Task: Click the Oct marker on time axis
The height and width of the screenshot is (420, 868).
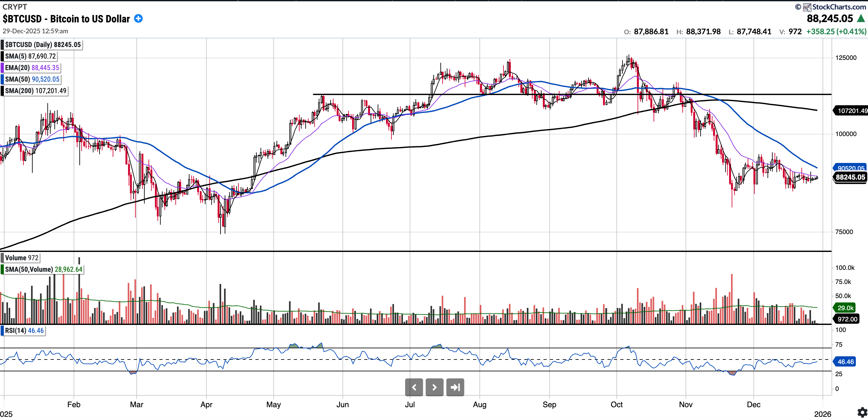Action: [616, 405]
